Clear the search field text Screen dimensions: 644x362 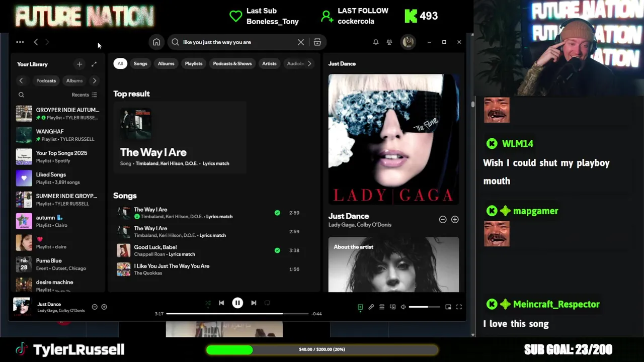pyautogui.click(x=301, y=42)
